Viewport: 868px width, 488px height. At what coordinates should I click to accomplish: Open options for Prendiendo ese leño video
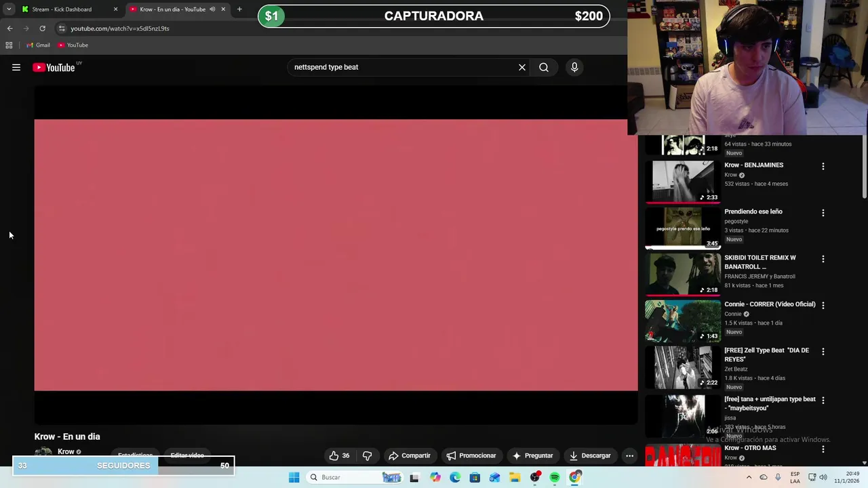(x=823, y=213)
